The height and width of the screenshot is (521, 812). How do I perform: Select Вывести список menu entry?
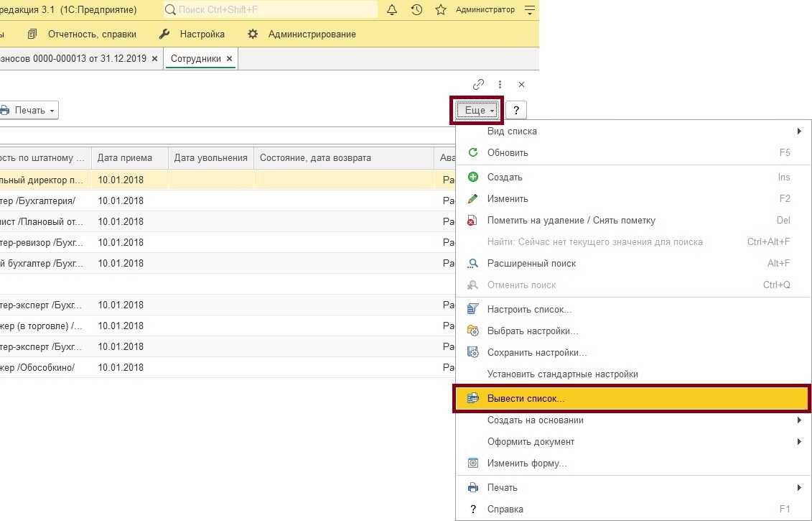point(526,398)
